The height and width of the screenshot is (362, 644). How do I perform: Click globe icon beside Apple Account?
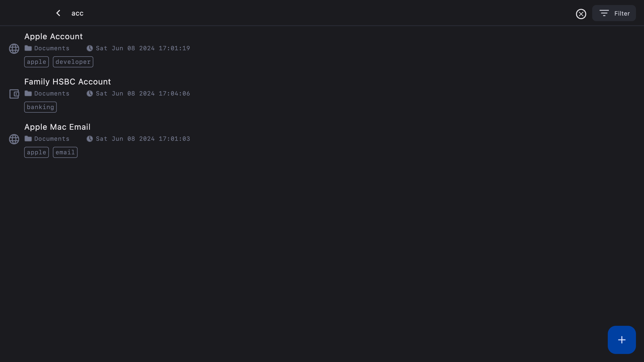click(x=14, y=49)
